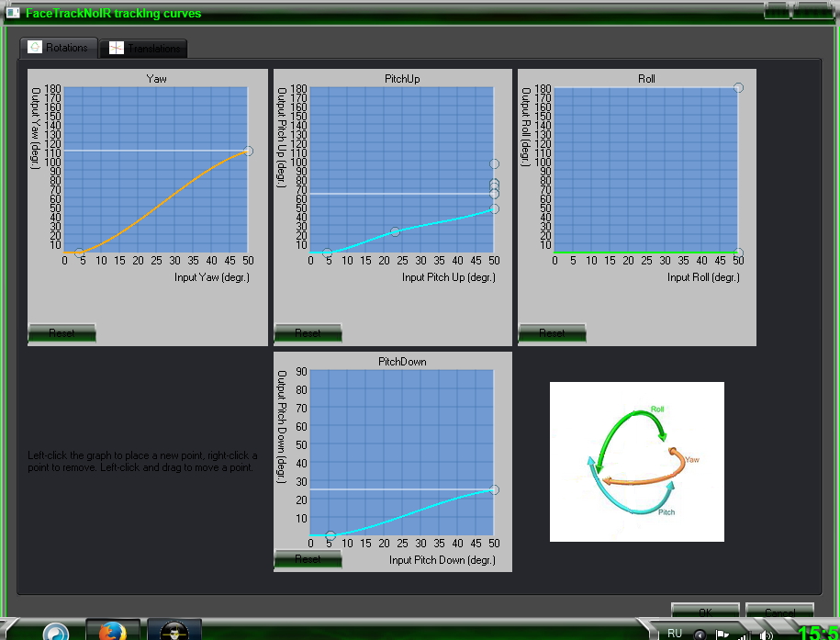Click the Cancel button
The image size is (840, 640).
point(779,612)
